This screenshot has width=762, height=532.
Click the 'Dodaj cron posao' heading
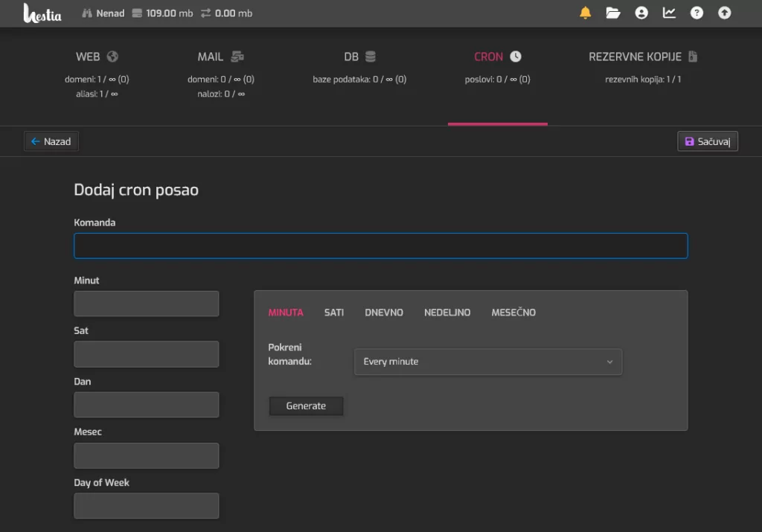coord(136,190)
